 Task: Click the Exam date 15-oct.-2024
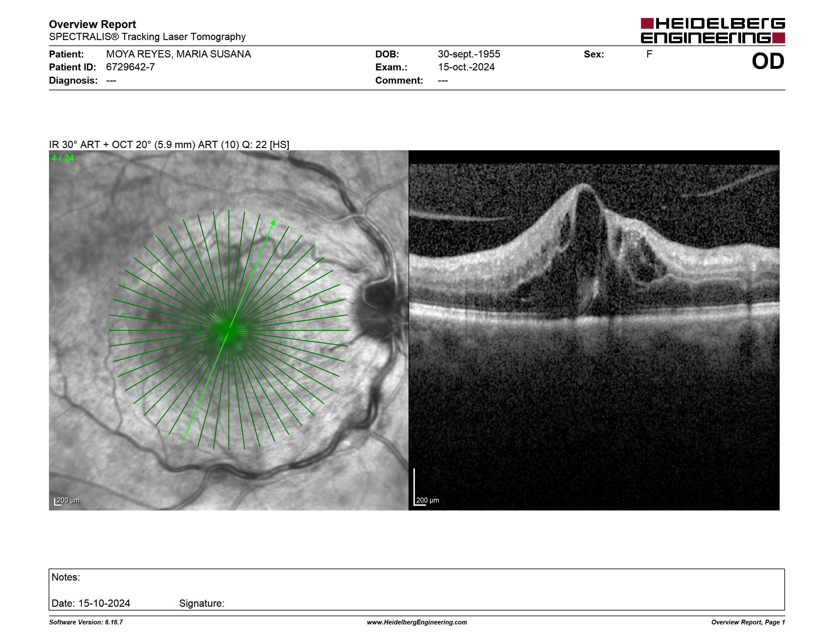466,67
